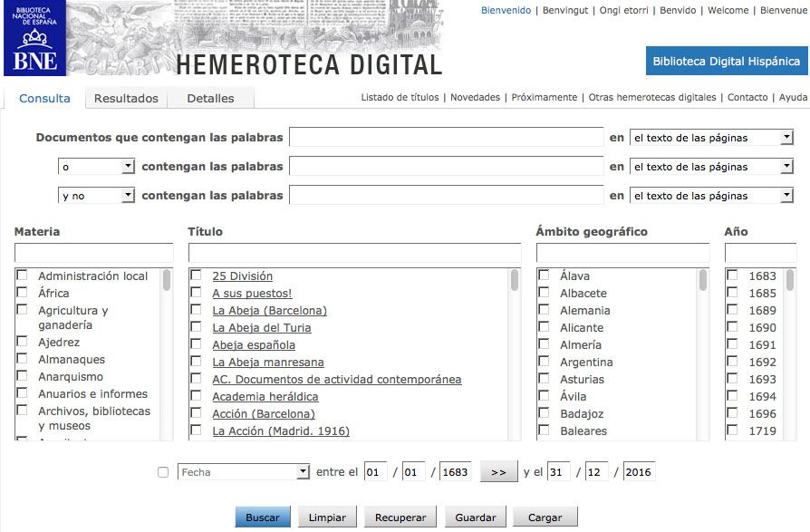
Task: Enable the Fecha date range checkbox
Action: tap(163, 472)
